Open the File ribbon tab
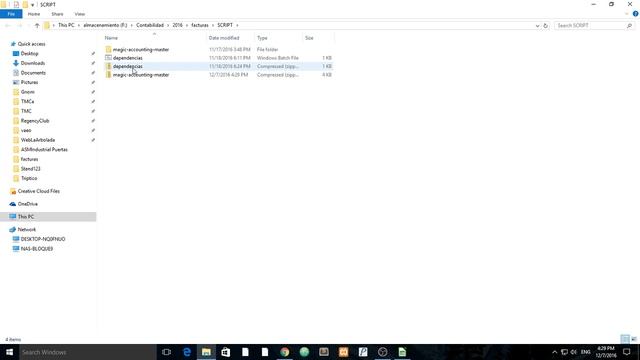The image size is (640, 360). coord(11,14)
